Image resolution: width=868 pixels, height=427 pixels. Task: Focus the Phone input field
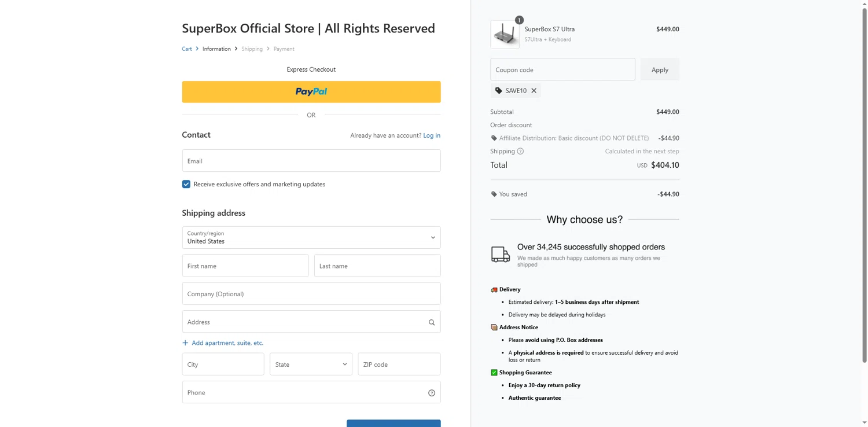click(311, 393)
